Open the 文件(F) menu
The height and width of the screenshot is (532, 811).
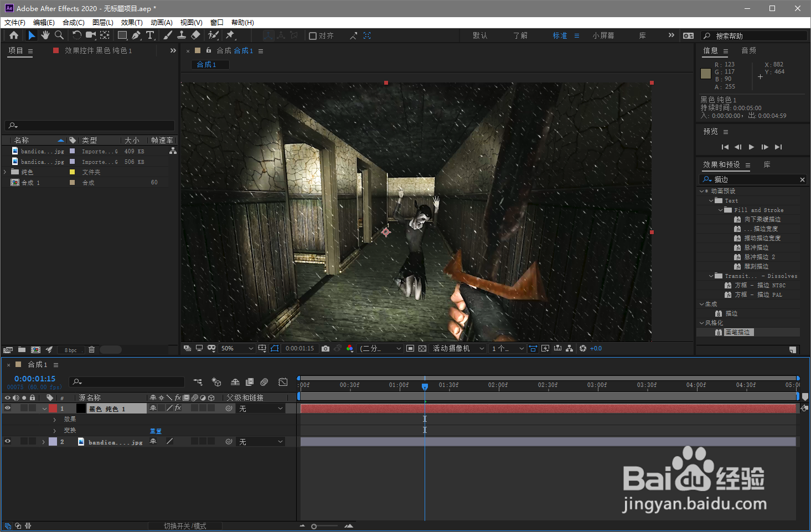[x=15, y=23]
